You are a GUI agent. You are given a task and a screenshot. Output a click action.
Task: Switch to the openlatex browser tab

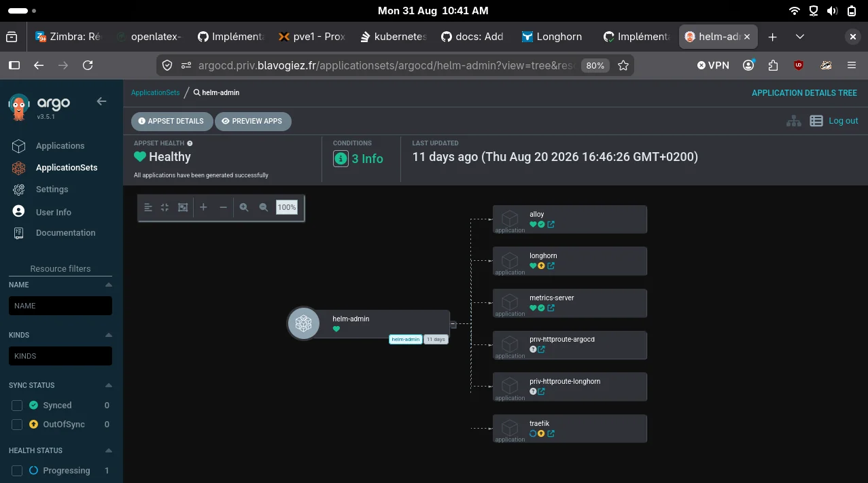pos(149,37)
